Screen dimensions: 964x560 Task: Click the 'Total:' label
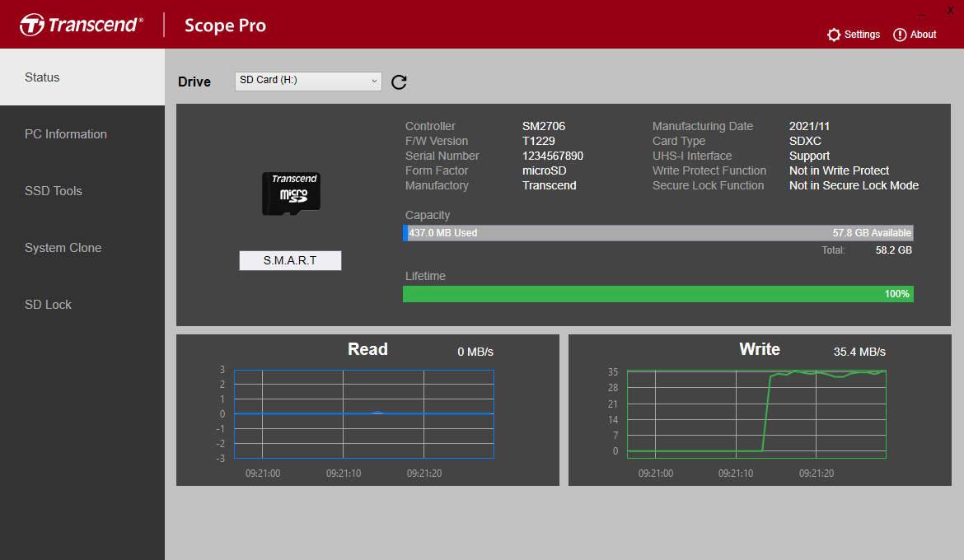[x=833, y=250]
